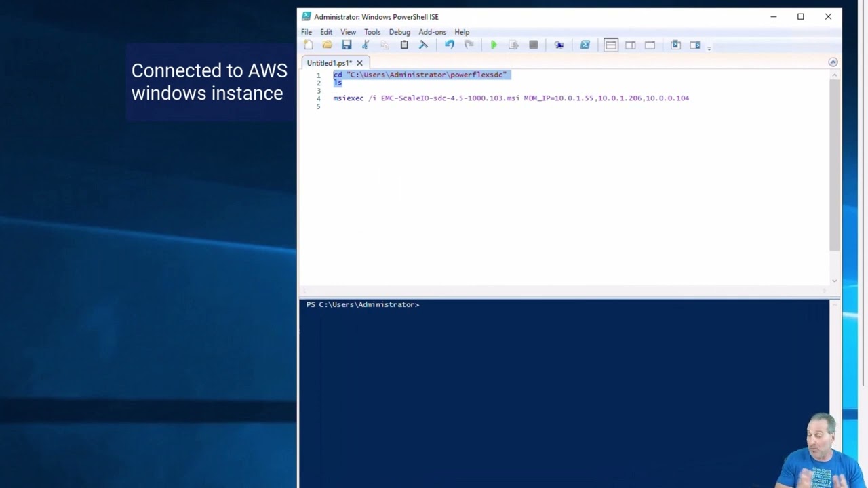Open toolbar overflow options arrow
The width and height of the screenshot is (868, 488).
pos(709,47)
